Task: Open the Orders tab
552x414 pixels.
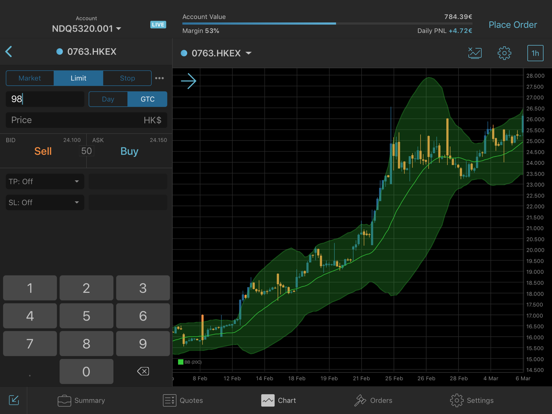Action: (373, 400)
